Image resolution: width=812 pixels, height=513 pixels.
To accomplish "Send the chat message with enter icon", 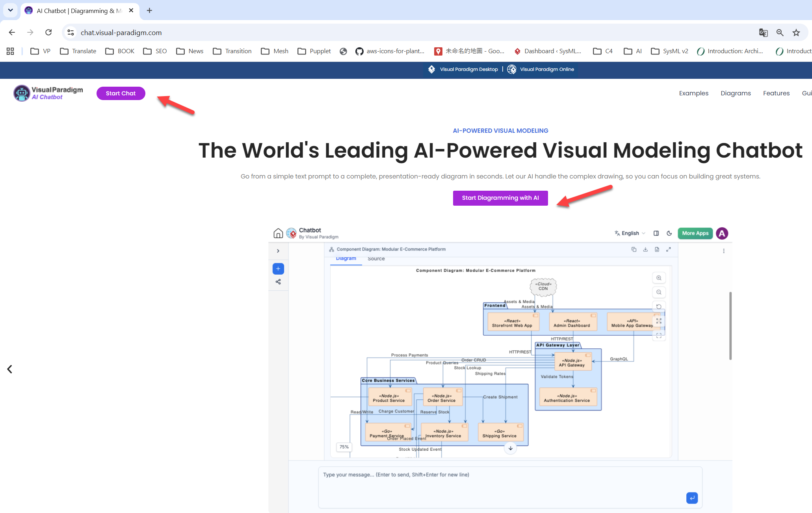I will coord(692,498).
